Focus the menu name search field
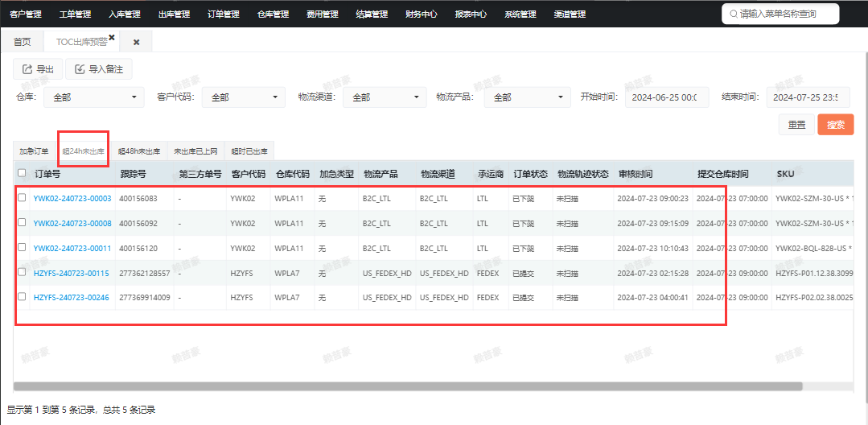The height and width of the screenshot is (425, 868). (780, 14)
